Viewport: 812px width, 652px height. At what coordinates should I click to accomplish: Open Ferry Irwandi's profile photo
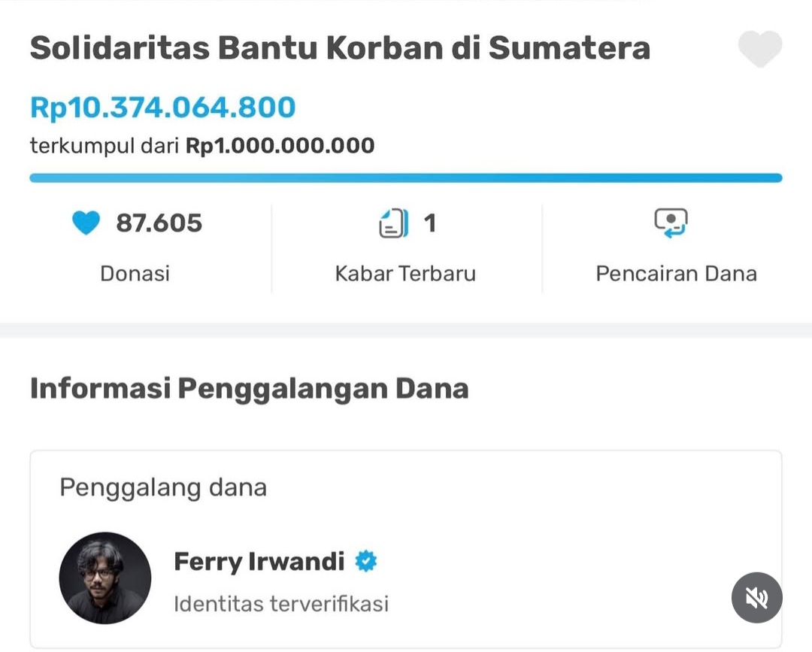[105, 578]
